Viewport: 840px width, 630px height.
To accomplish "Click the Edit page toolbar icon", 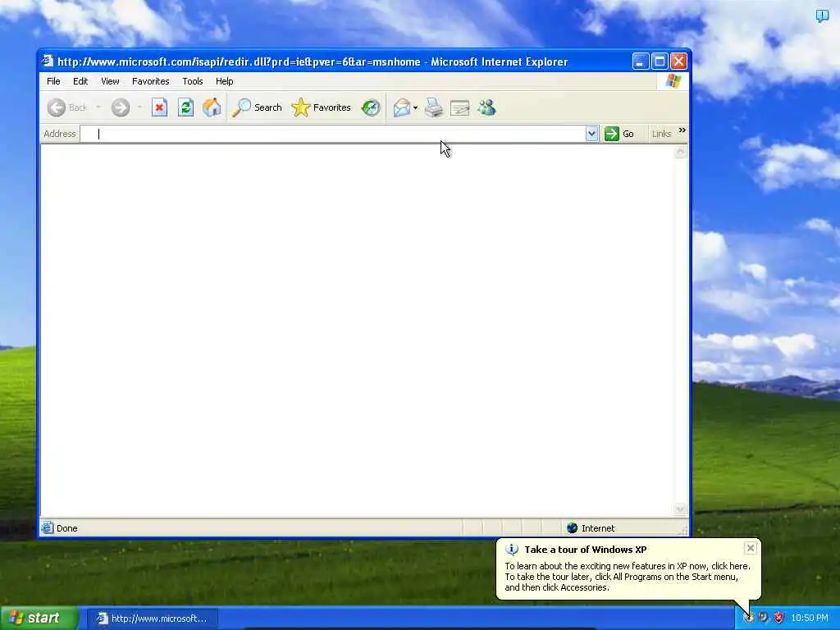I will coord(459,107).
